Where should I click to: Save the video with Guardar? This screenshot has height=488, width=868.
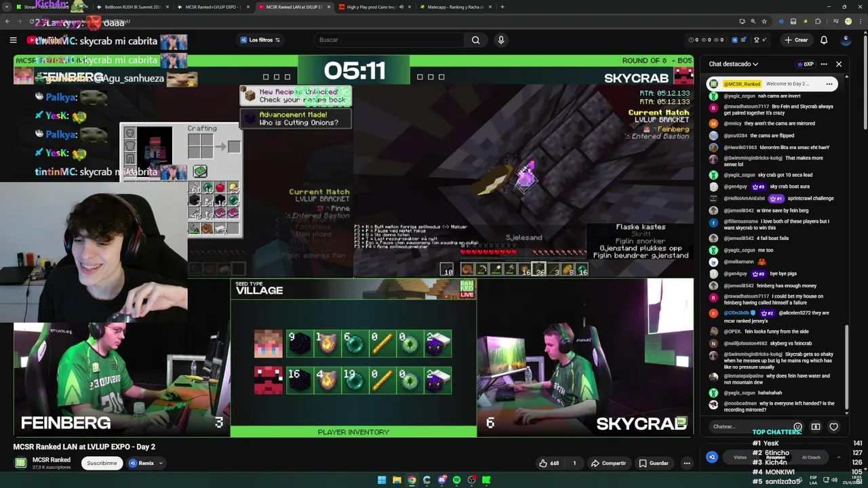pos(654,463)
